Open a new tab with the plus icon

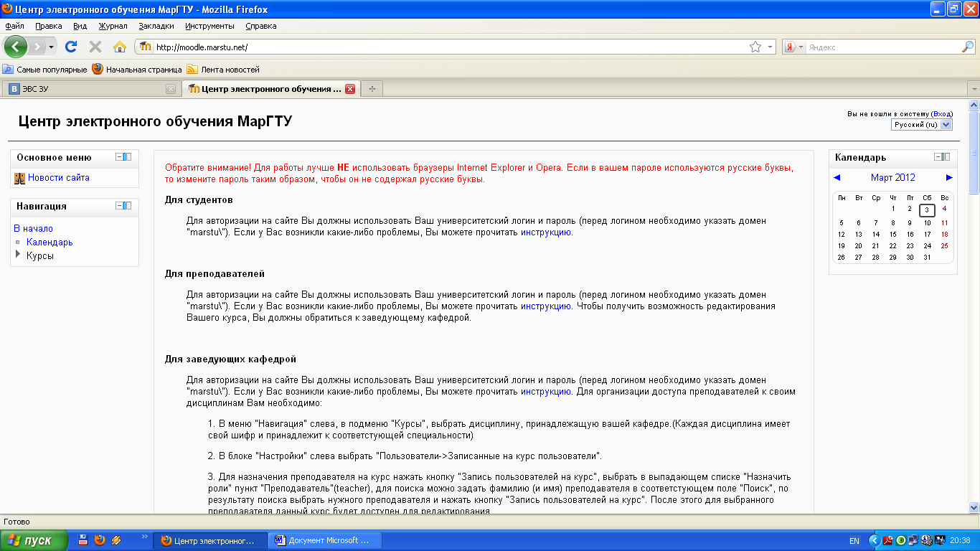(372, 89)
